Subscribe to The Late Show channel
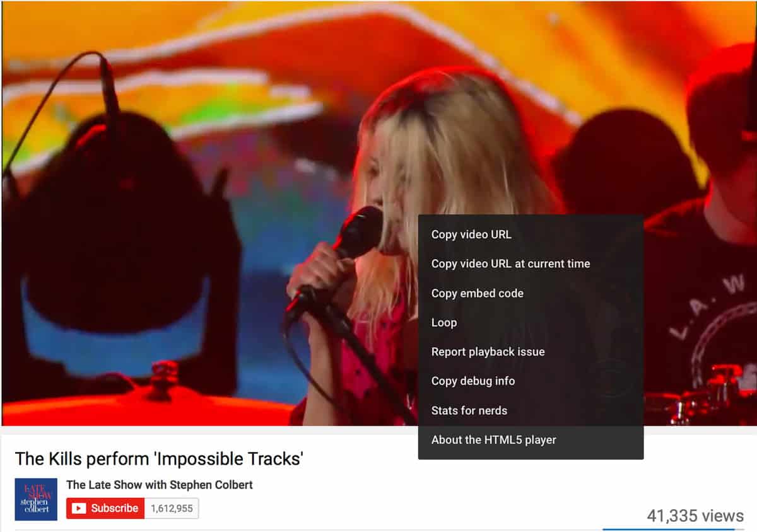This screenshot has width=757, height=532. (105, 508)
